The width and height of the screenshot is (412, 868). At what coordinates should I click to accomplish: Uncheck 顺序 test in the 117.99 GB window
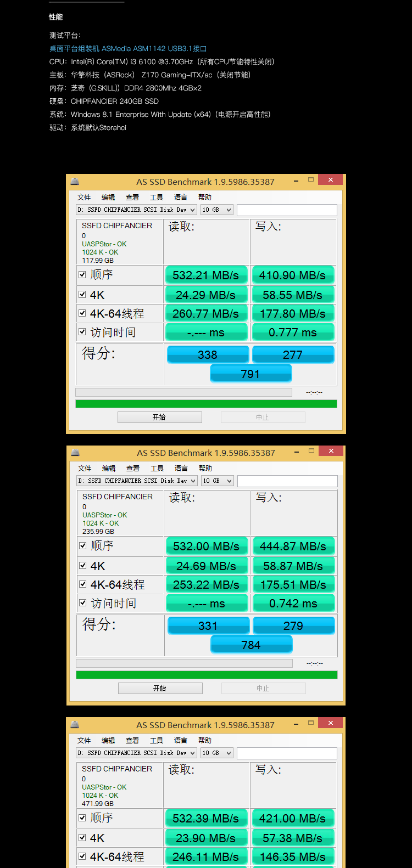coord(82,274)
